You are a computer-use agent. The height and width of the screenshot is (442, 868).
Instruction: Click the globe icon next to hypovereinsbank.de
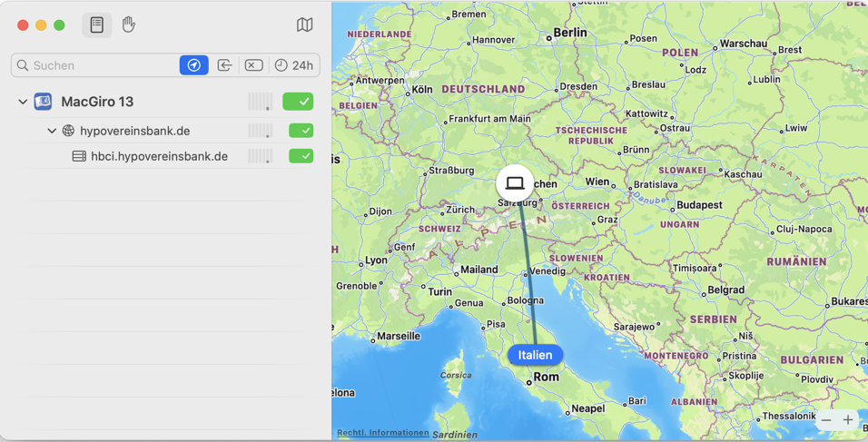click(68, 131)
